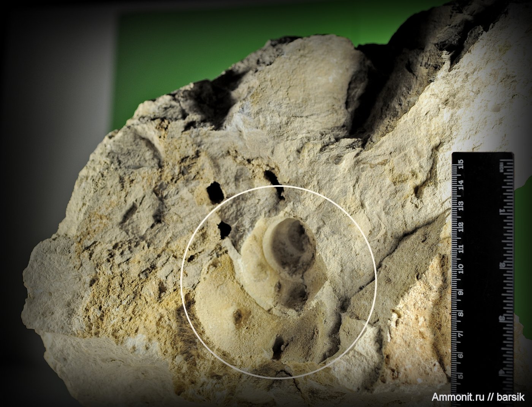532x407 pixels.
Task: Click the number 13 on the ruler
Action: 461,205
